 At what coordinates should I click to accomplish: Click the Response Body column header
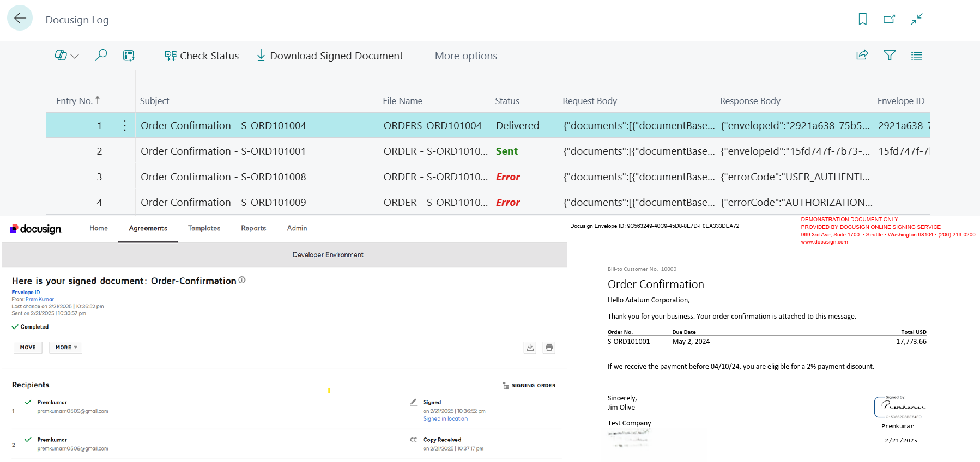[750, 101]
